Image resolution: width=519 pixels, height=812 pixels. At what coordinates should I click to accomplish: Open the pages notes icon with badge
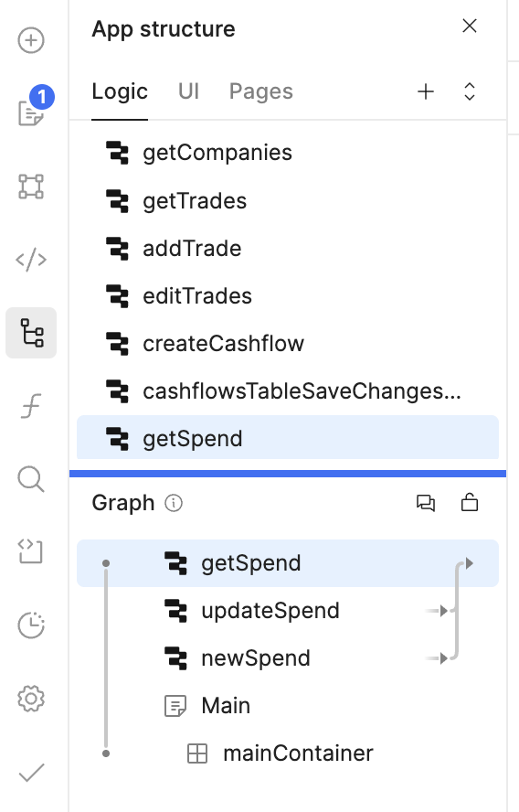32,109
